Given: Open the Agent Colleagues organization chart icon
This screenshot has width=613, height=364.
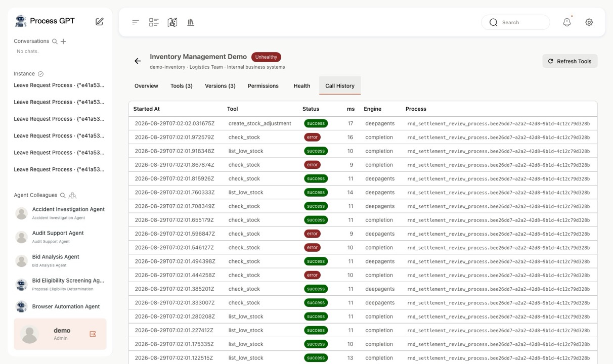Looking at the screenshot, I should 72,195.
